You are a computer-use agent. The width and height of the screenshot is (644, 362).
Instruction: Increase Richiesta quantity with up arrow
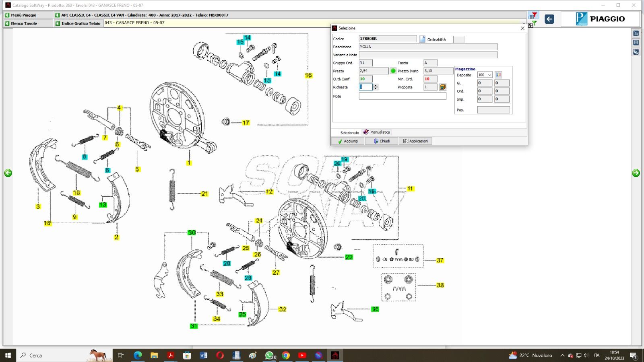pos(376,85)
